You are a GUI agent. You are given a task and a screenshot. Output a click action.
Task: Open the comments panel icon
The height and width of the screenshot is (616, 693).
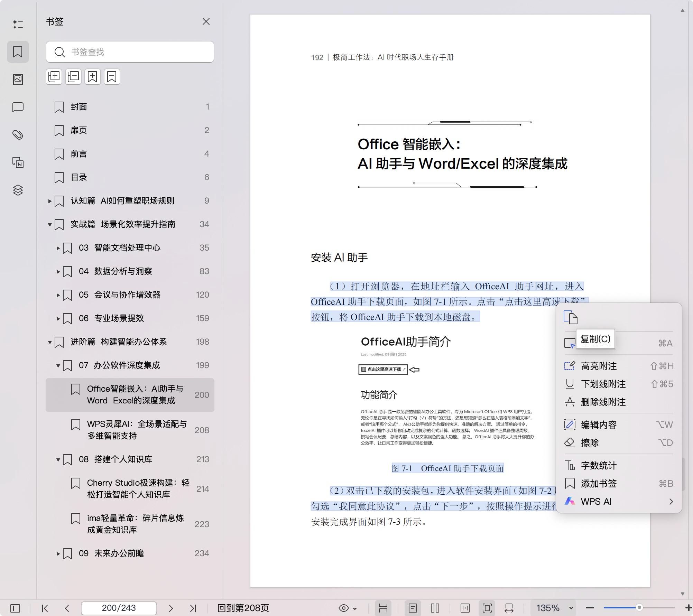pyautogui.click(x=18, y=107)
